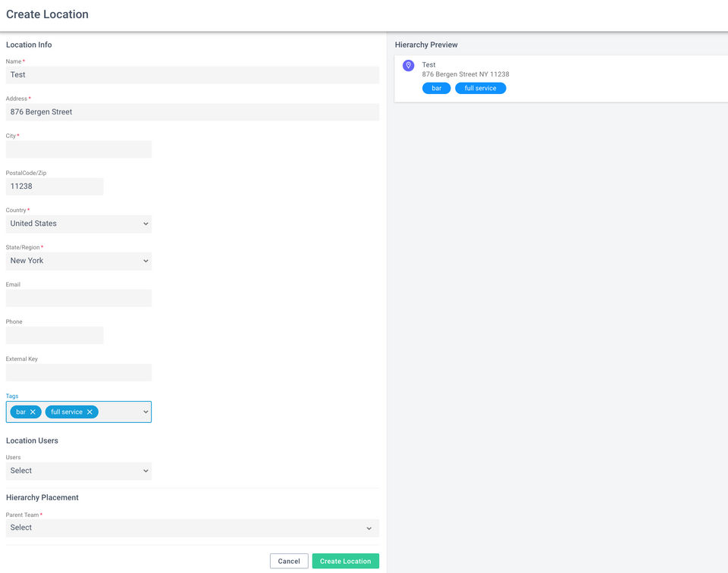Remove the bar tag via its X icon
Viewport: 728px width, 573px height.
click(33, 412)
